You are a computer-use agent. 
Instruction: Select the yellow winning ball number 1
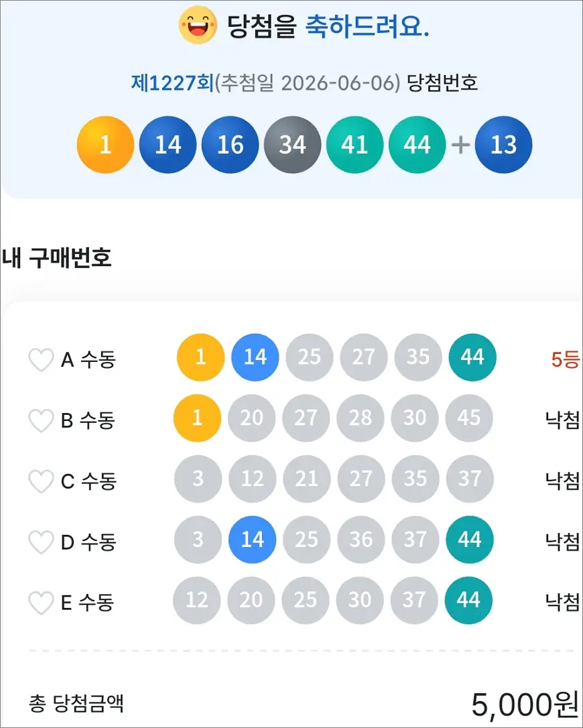pyautogui.click(x=105, y=145)
